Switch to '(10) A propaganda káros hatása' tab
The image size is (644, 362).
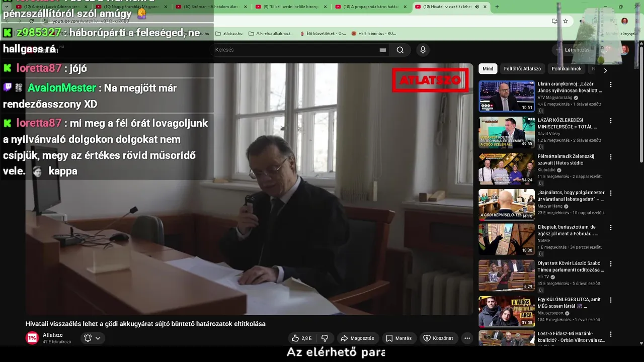[x=371, y=7]
